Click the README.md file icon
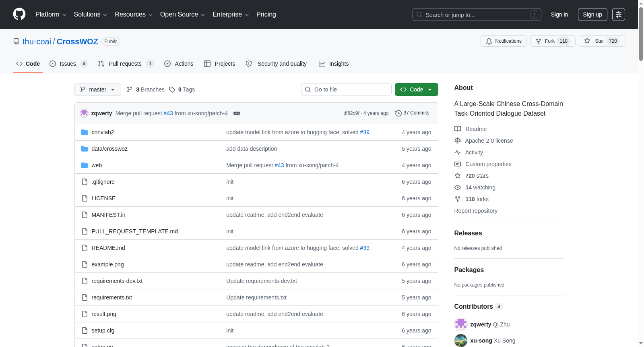644x347 pixels. pyautogui.click(x=85, y=248)
